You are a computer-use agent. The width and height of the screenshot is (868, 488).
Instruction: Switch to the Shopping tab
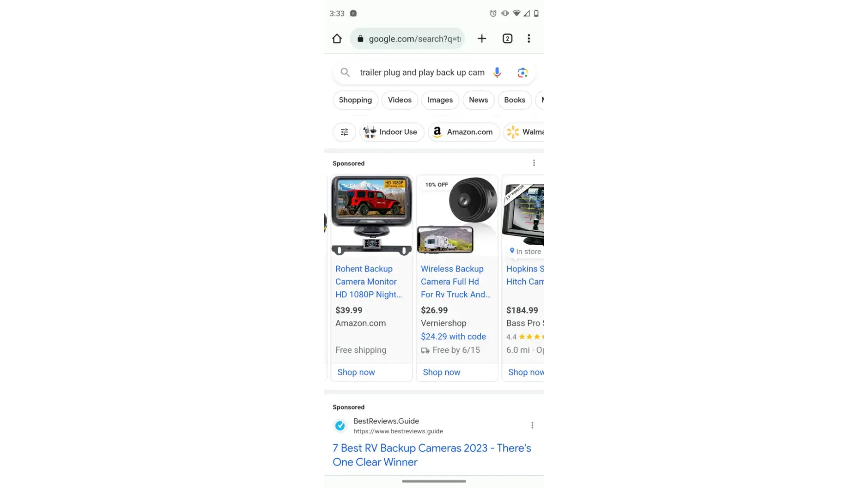click(x=355, y=100)
